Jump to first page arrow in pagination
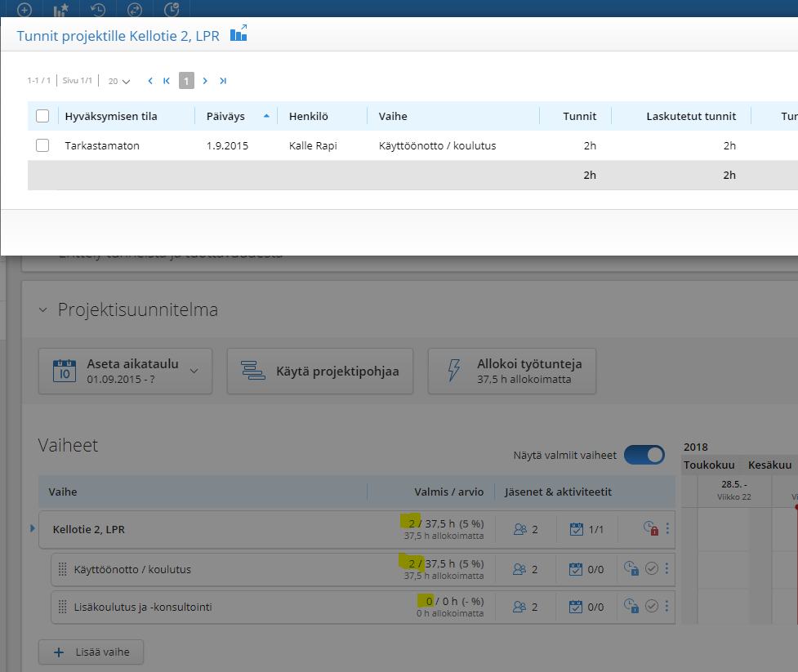The width and height of the screenshot is (798, 672). [167, 81]
